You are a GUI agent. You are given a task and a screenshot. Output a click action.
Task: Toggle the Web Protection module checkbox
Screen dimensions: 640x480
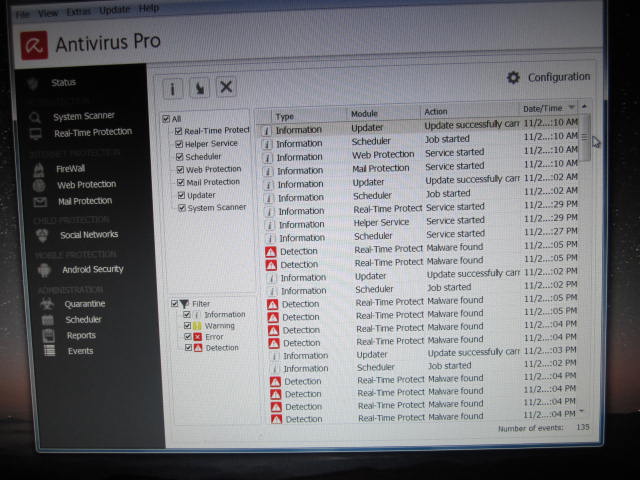(180, 169)
